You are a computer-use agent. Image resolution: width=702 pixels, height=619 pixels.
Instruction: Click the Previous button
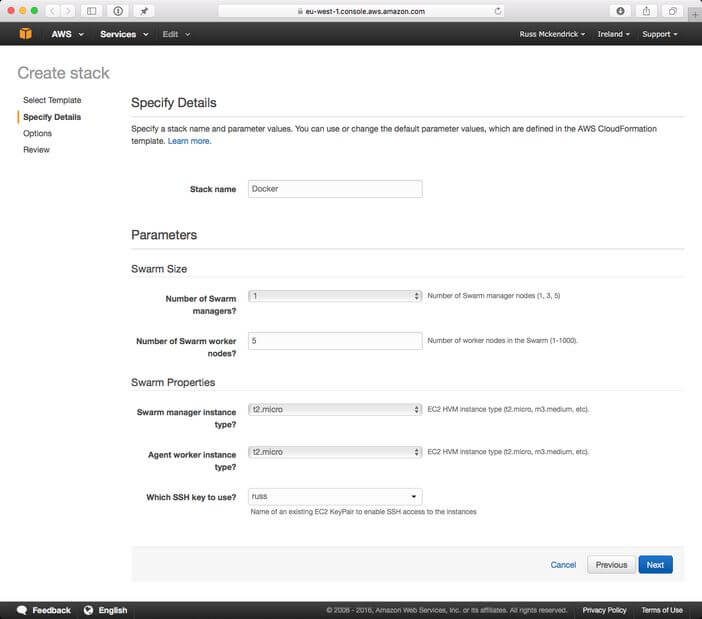click(x=611, y=565)
